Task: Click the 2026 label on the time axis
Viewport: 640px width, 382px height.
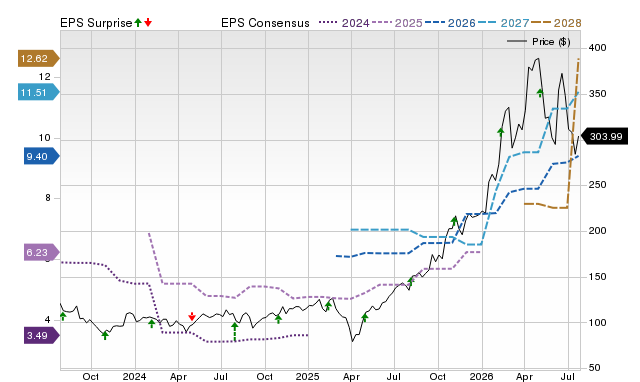Action: (481, 376)
